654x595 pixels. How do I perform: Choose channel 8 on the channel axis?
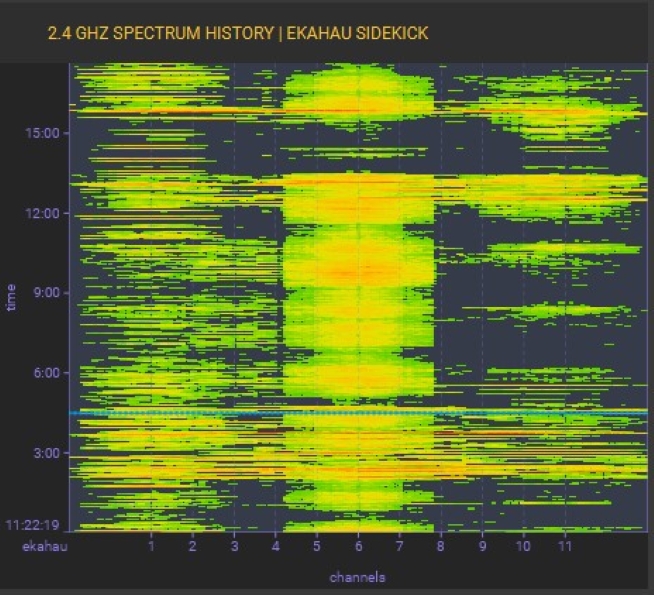click(x=440, y=547)
